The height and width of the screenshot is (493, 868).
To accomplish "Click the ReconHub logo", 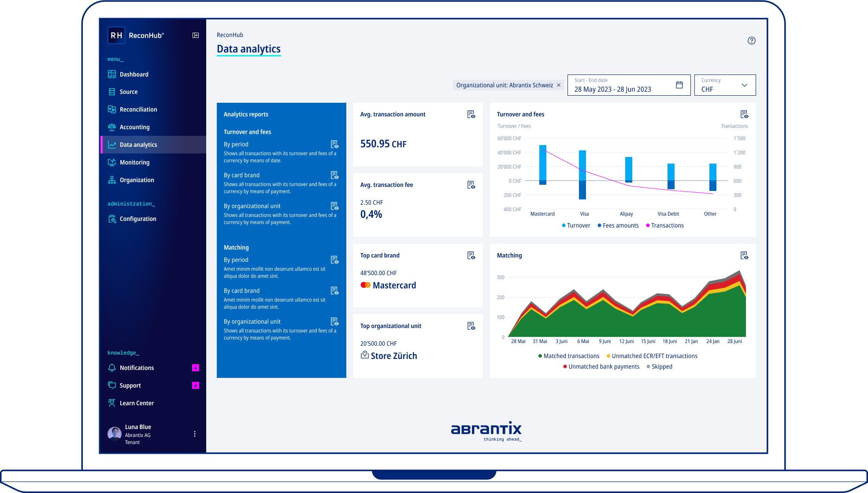I will point(136,35).
